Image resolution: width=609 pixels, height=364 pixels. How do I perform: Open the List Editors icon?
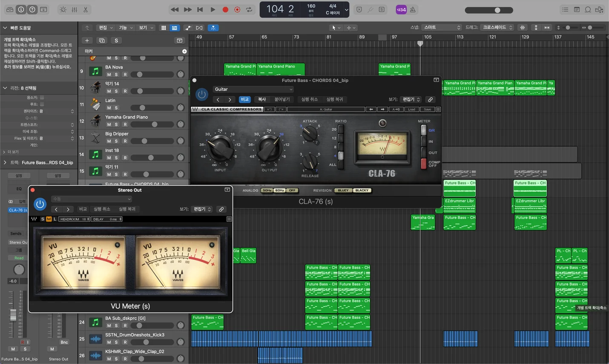[x=565, y=9]
